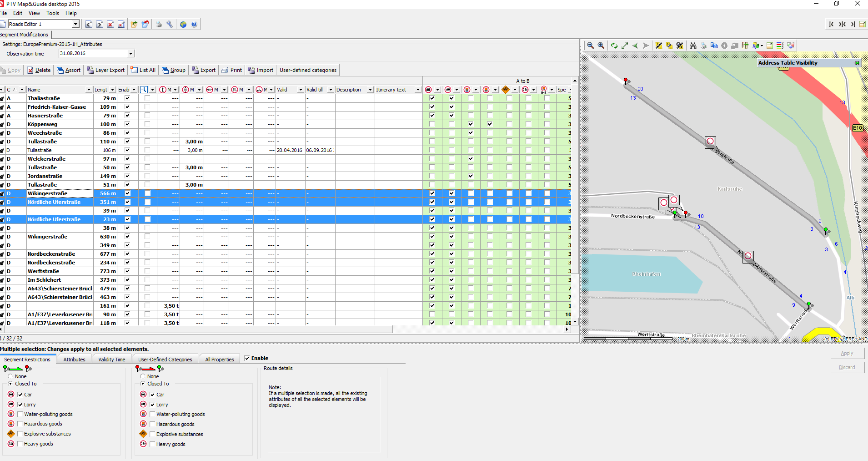Image resolution: width=868 pixels, height=461 pixels.
Task: Click the globe icon in main toolbar
Action: pos(183,25)
